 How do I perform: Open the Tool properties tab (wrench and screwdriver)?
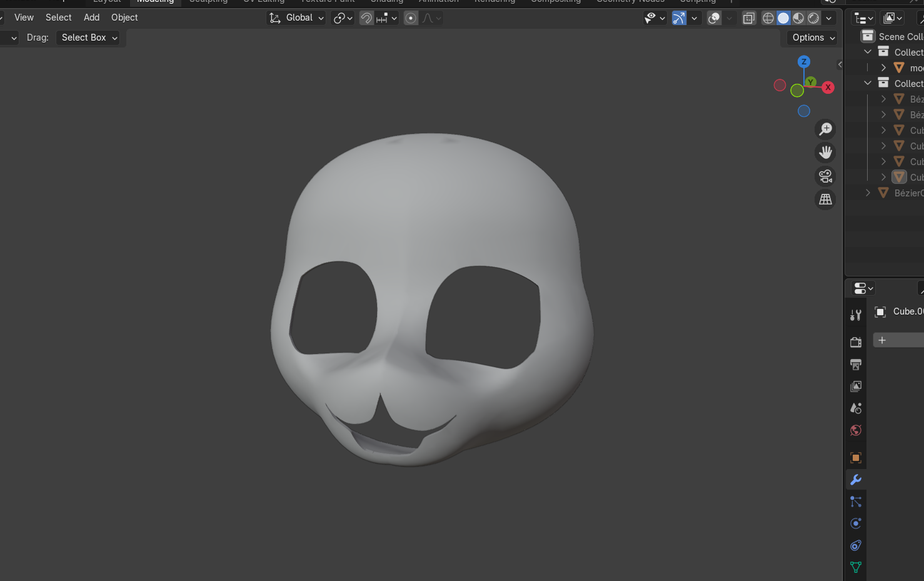coord(856,315)
